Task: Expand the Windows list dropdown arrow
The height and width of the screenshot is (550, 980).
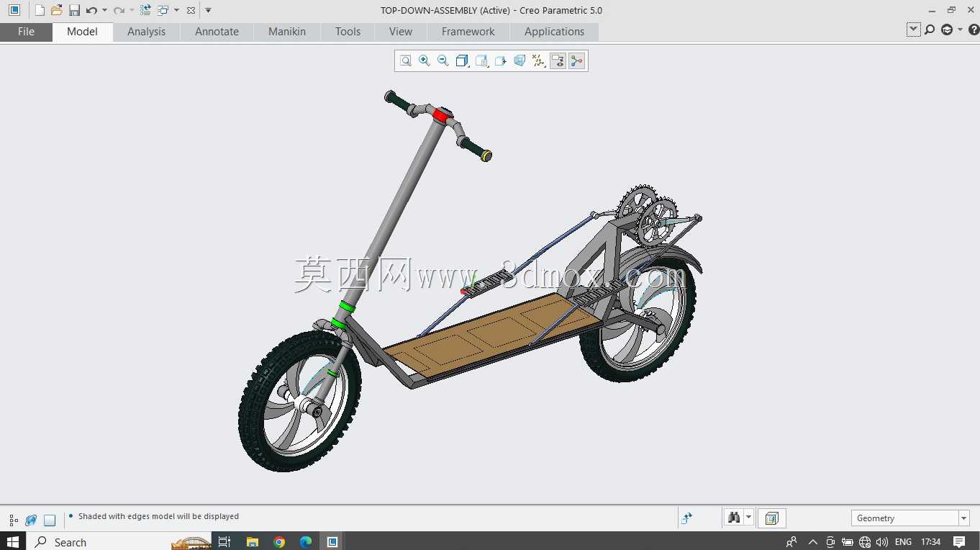Action: pyautogui.click(x=176, y=10)
